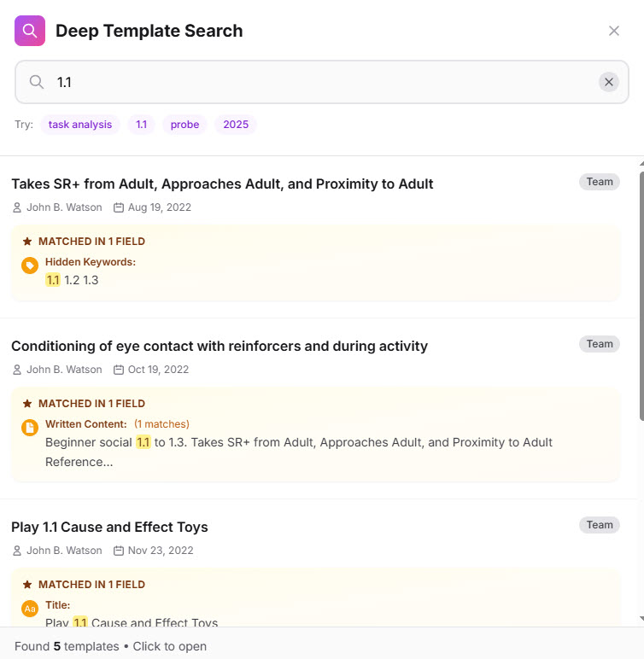Click the Team badge on Play 1.1 result
Screen dimensions: 644x659
point(600,525)
